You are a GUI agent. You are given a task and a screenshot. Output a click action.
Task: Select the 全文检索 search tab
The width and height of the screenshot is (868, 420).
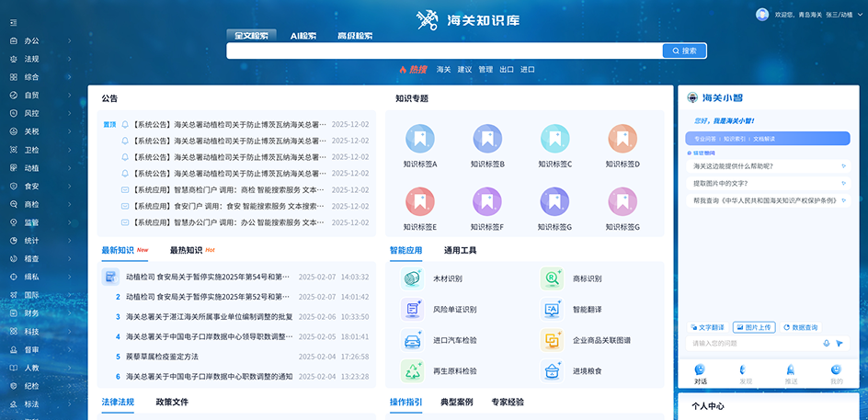[x=251, y=36]
